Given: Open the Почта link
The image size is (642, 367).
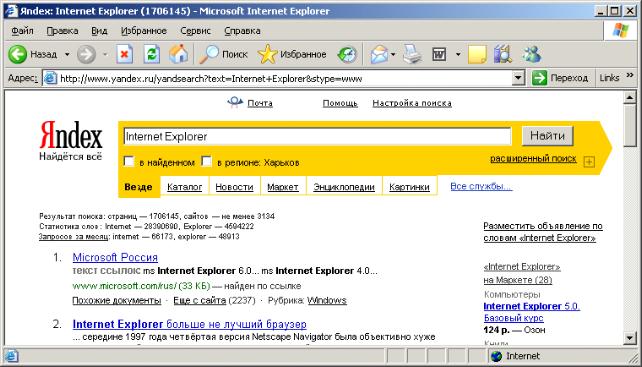Looking at the screenshot, I should [260, 103].
